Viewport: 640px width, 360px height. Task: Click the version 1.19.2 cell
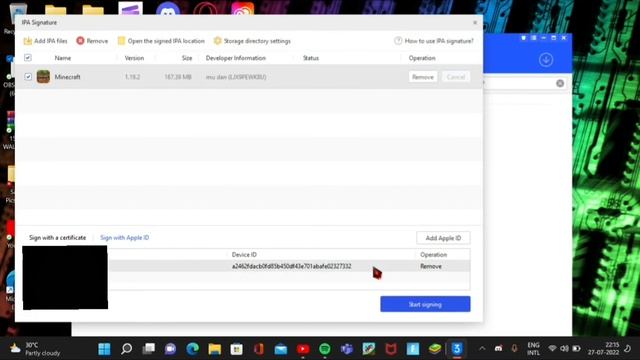coord(133,77)
